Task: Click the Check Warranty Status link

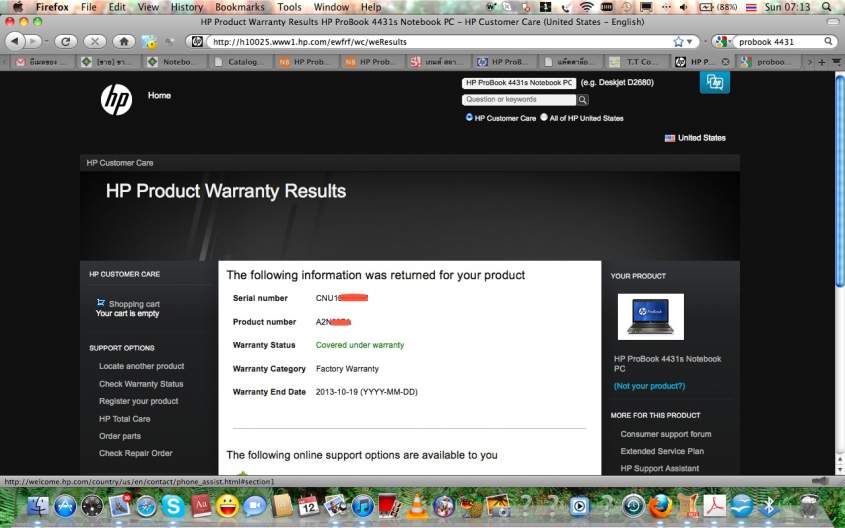Action: [141, 384]
